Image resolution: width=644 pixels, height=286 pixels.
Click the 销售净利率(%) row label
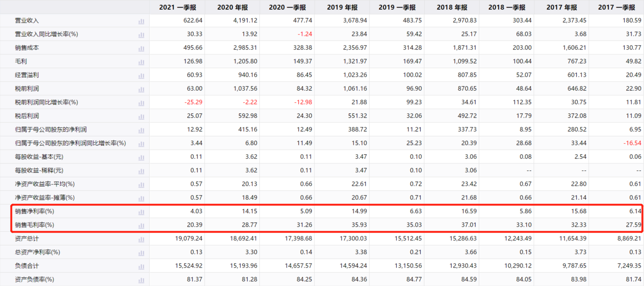35,211
